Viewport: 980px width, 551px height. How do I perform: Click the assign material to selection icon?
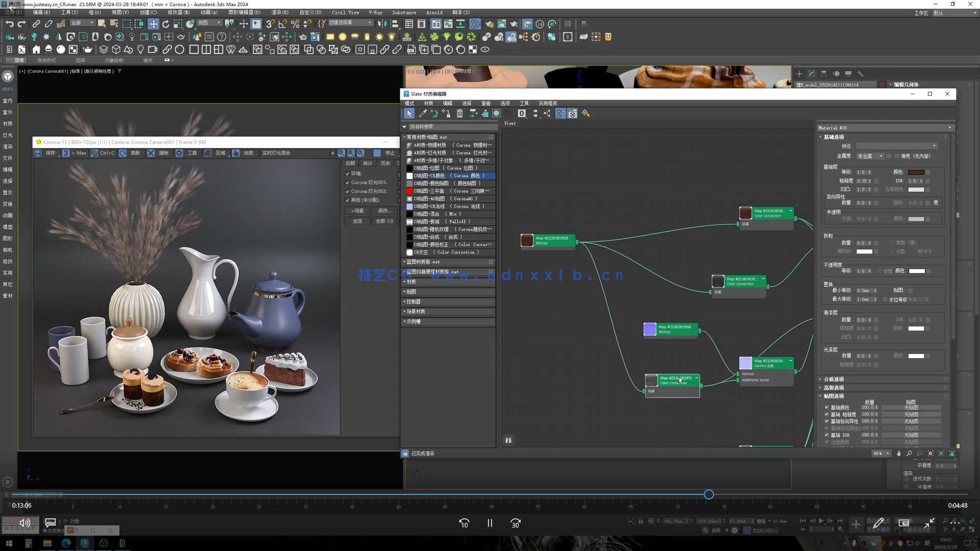[447, 114]
